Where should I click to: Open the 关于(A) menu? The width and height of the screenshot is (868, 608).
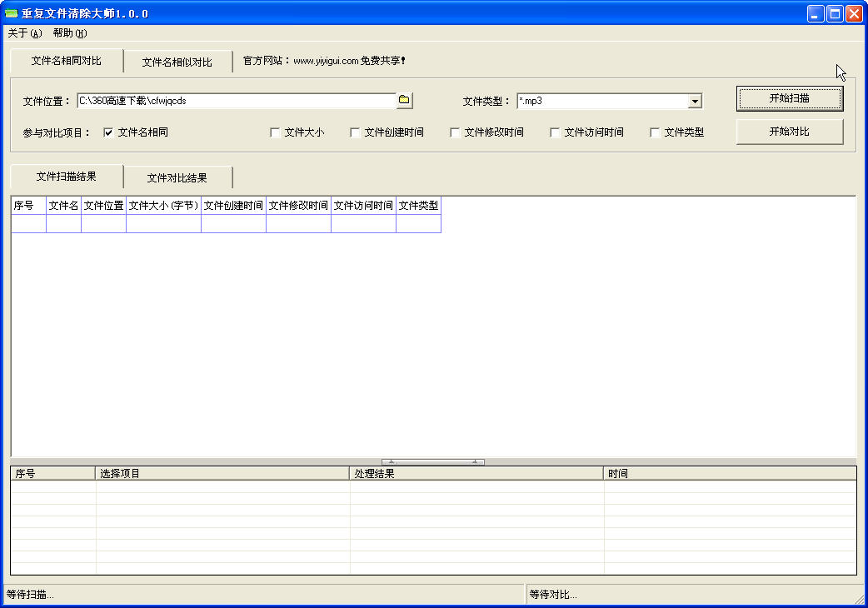click(x=24, y=33)
